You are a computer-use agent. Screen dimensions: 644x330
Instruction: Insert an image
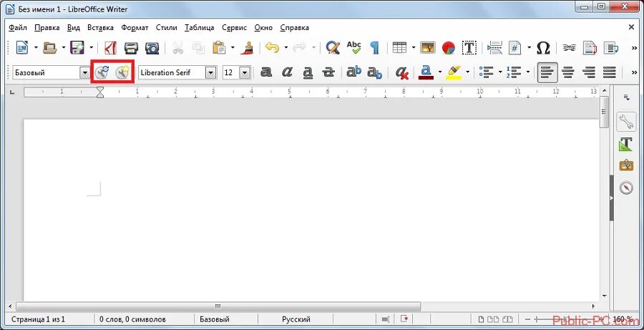click(x=428, y=48)
